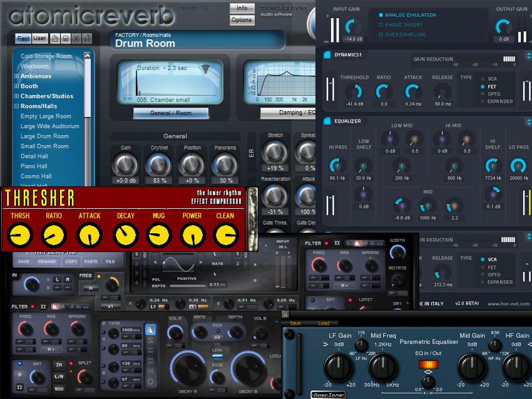This screenshot has height=399, width=532.
Task: Toggle the blue LINK switch between decay knobs
Action: point(217,356)
